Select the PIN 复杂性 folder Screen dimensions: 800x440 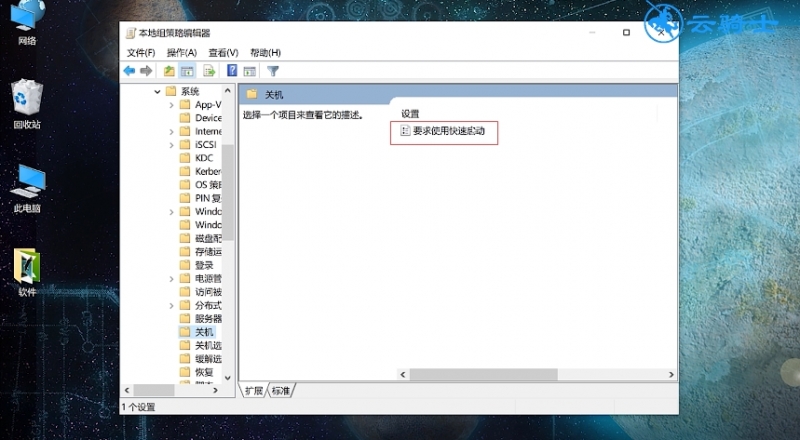pyautogui.click(x=201, y=198)
